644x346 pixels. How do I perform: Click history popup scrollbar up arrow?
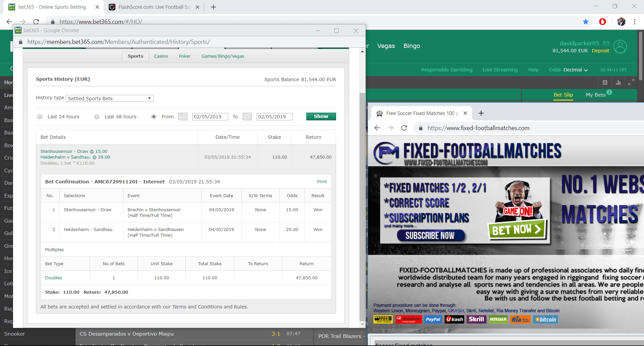(x=362, y=52)
